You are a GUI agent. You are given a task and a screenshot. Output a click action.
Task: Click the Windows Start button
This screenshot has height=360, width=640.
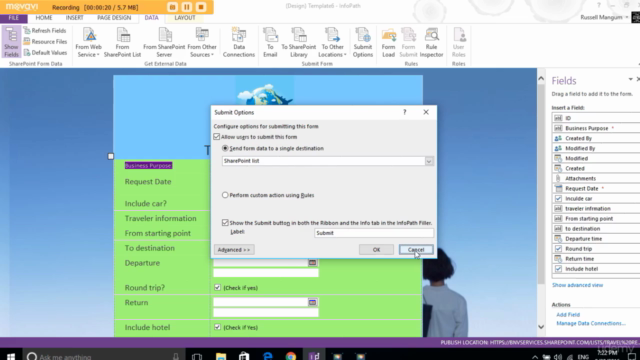(x=11, y=356)
